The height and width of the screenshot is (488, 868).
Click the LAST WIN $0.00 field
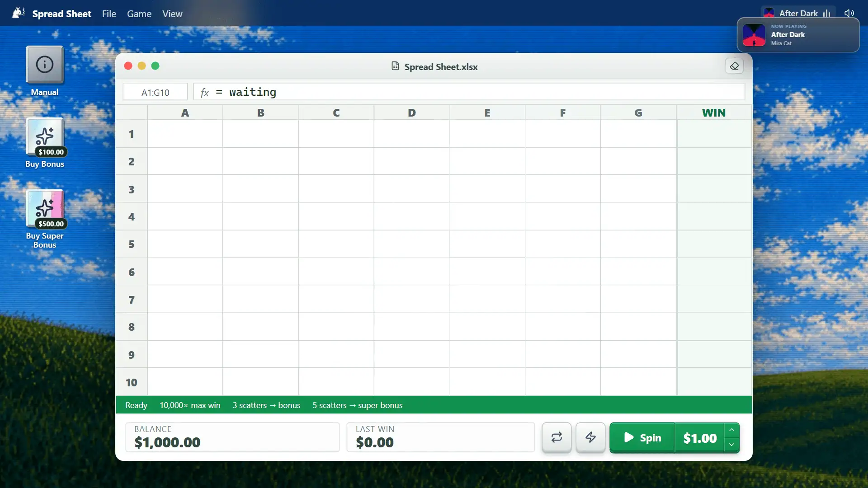tap(440, 437)
